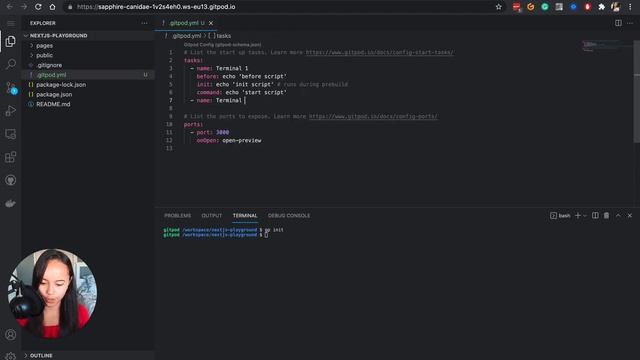Click the 'tasks:' line in the editor
This screenshot has height=360, width=640.
[x=193, y=60]
